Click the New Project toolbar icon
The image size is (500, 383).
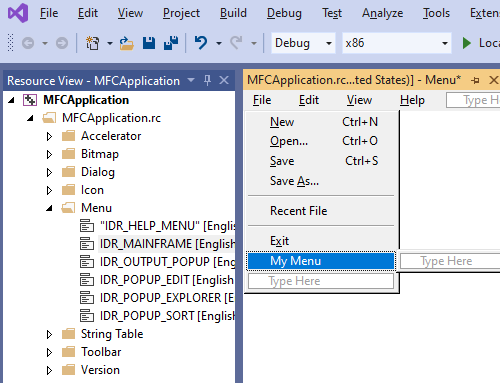point(93,43)
